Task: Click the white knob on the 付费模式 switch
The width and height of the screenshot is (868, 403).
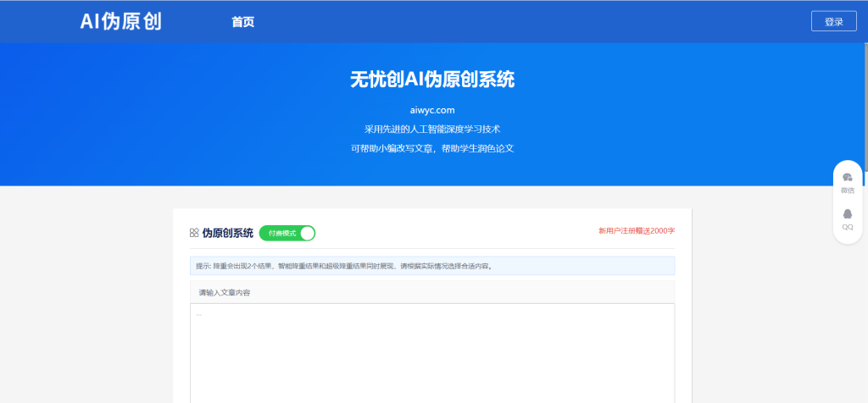Action: tap(307, 233)
